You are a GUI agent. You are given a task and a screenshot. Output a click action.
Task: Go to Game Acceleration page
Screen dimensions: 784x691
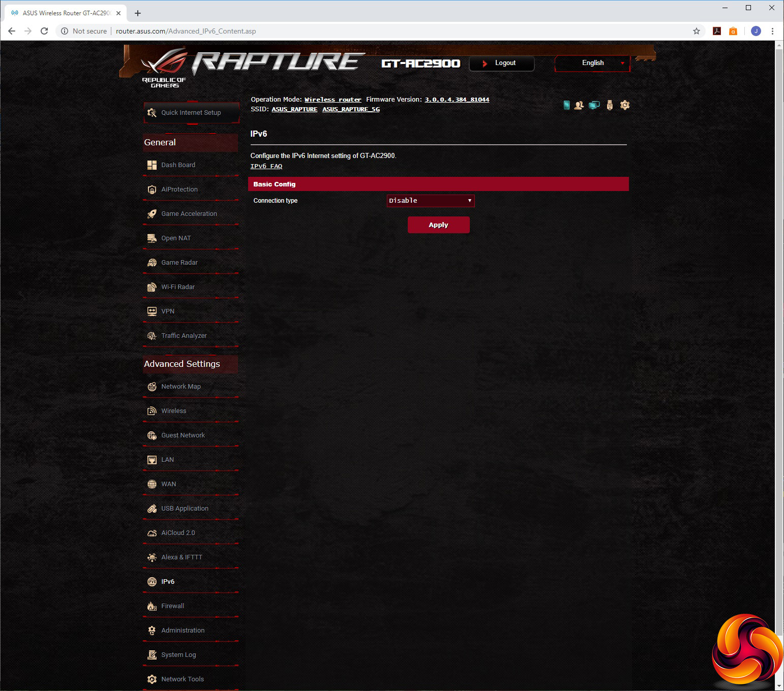point(189,214)
